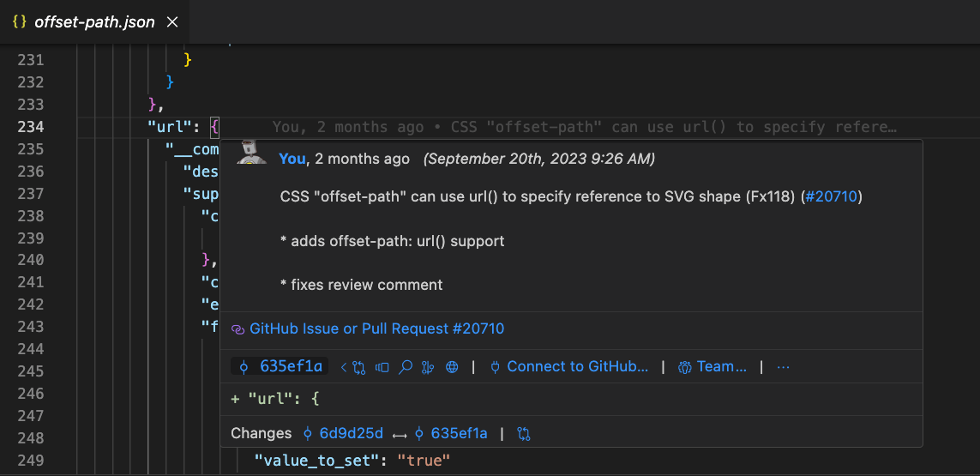This screenshot has width=980, height=476.
Task: Click the open blame prior to change icon
Action: pos(382,367)
